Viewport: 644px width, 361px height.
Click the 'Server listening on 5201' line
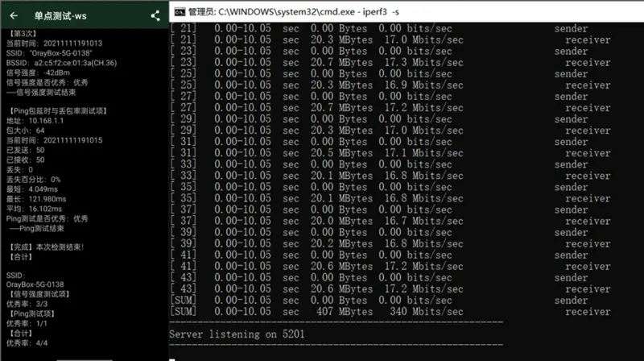pyautogui.click(x=237, y=334)
